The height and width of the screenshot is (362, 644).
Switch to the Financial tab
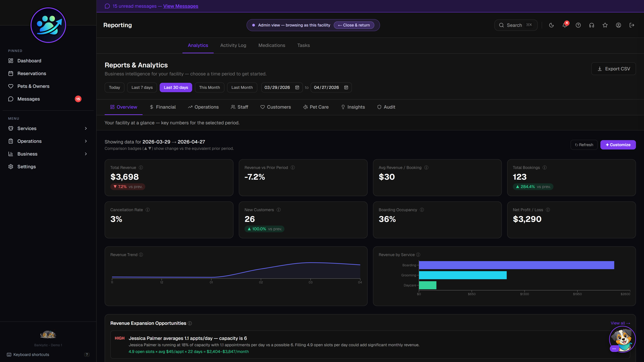(163, 107)
